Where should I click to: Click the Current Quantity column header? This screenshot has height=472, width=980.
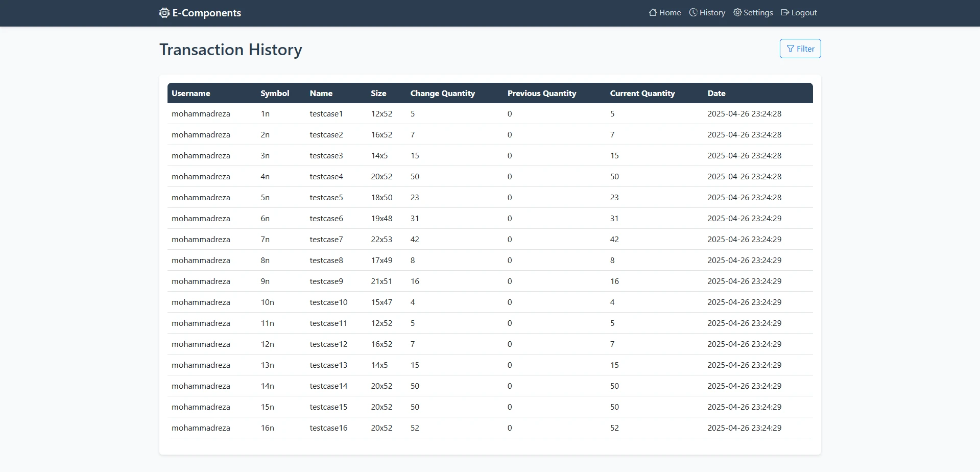[x=642, y=93]
